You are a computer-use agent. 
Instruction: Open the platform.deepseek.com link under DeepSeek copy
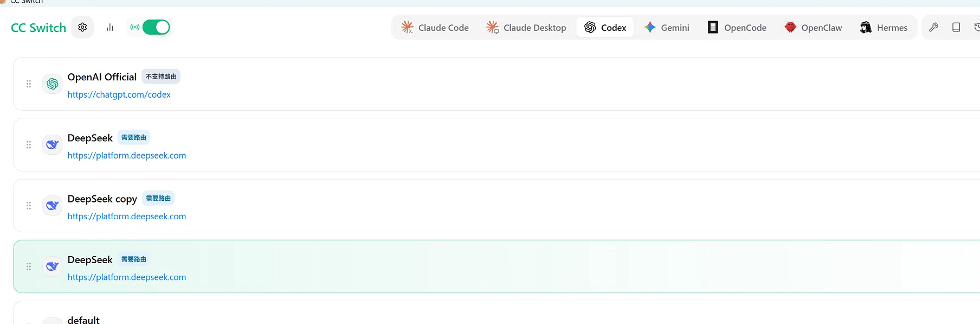pyautogui.click(x=127, y=216)
